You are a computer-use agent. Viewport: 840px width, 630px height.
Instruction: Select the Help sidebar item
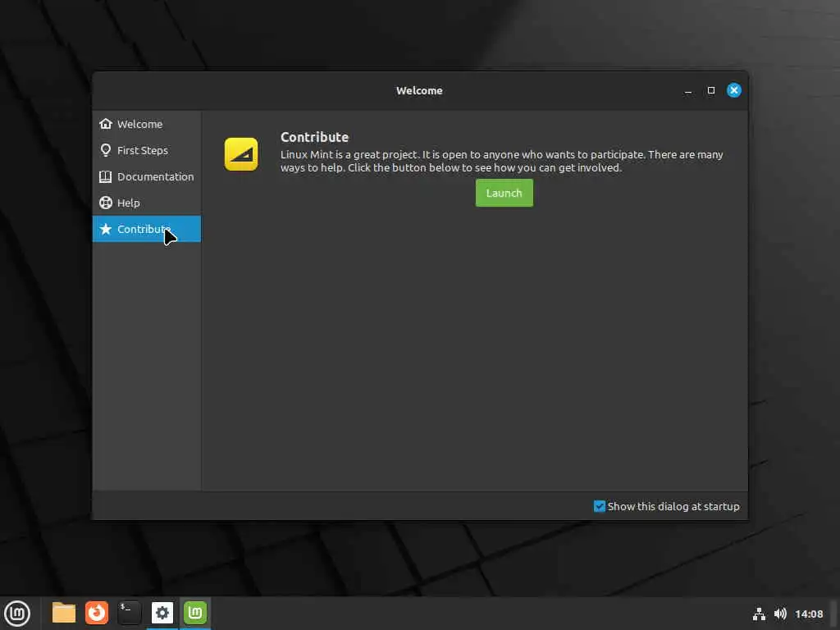(x=146, y=203)
